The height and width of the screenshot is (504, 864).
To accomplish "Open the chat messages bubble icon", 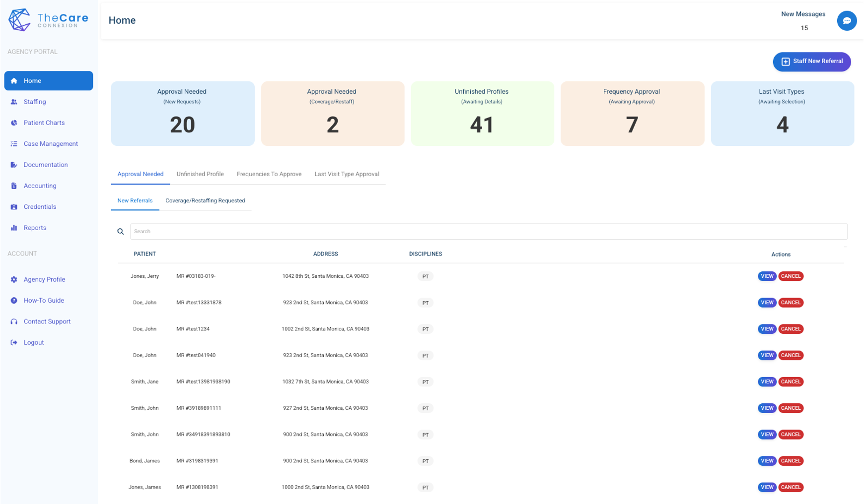I will [x=847, y=21].
